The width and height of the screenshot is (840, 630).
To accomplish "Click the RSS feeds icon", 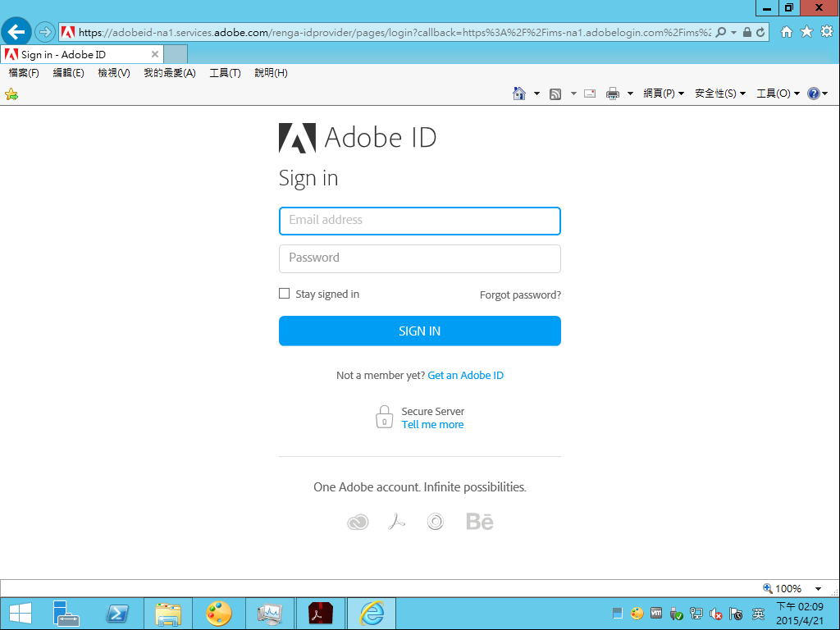I will coord(555,94).
